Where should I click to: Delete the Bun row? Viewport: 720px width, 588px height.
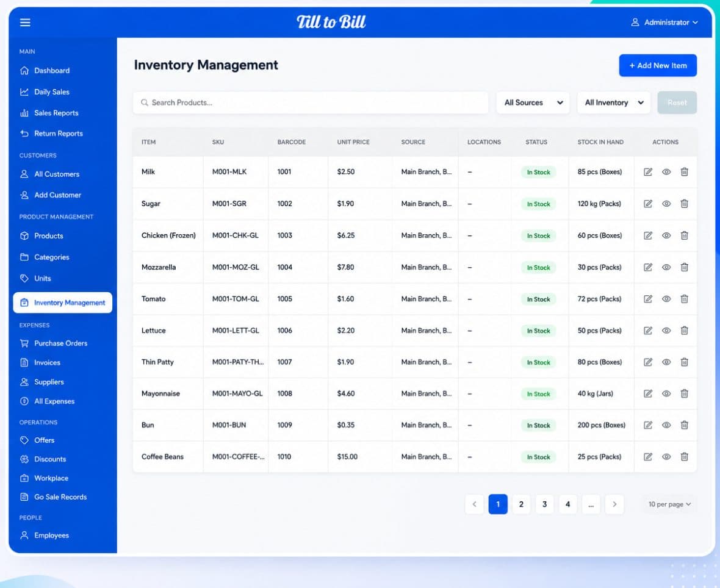[x=684, y=425]
